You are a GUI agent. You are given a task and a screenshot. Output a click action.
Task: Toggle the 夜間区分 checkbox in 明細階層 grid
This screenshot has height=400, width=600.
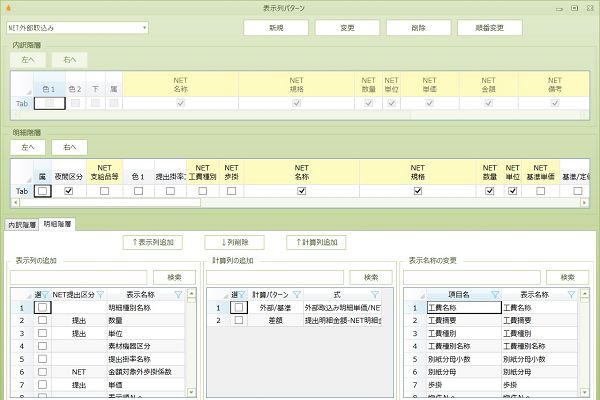pyautogui.click(x=68, y=191)
